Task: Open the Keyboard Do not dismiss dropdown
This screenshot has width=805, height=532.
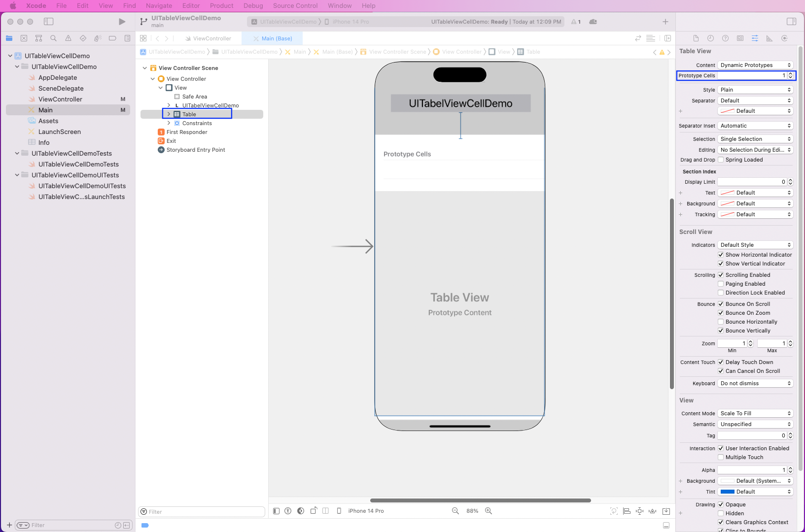Action: point(755,383)
